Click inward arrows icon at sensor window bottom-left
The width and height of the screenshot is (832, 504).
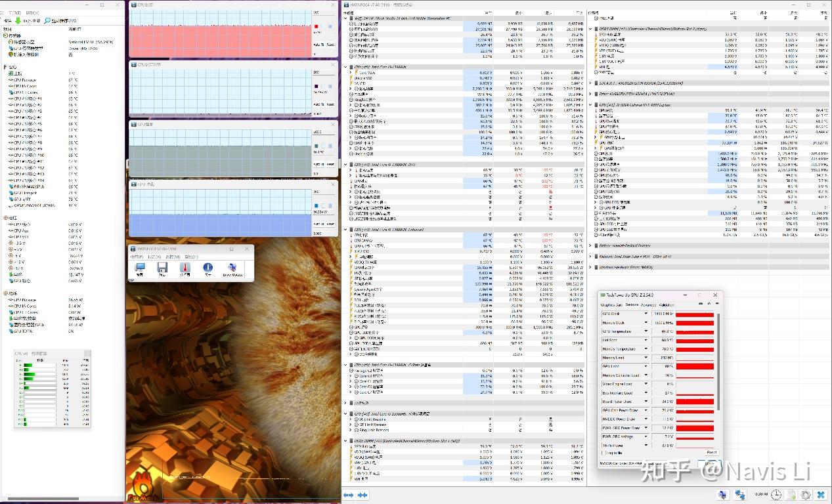[x=362, y=495]
